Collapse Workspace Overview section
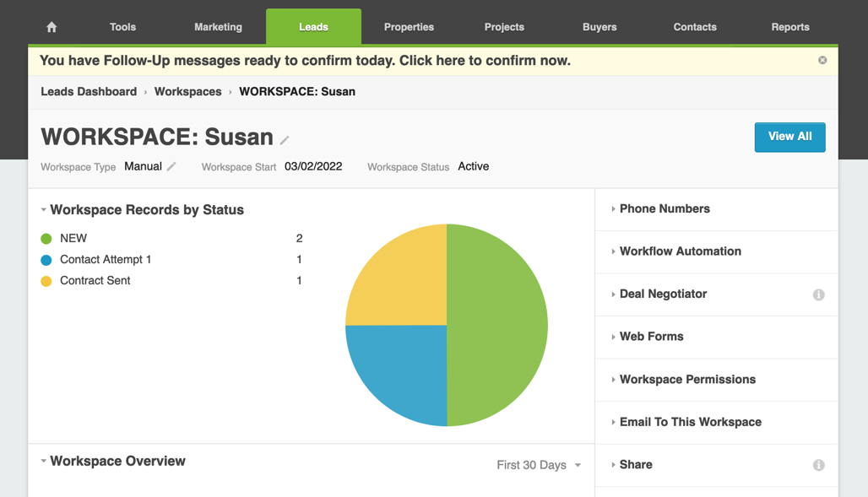 (43, 461)
